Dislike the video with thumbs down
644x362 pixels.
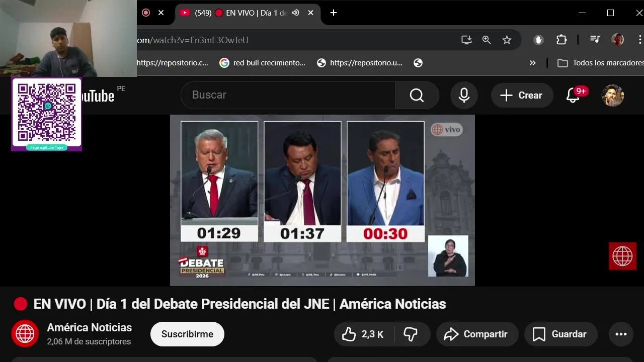tap(411, 334)
